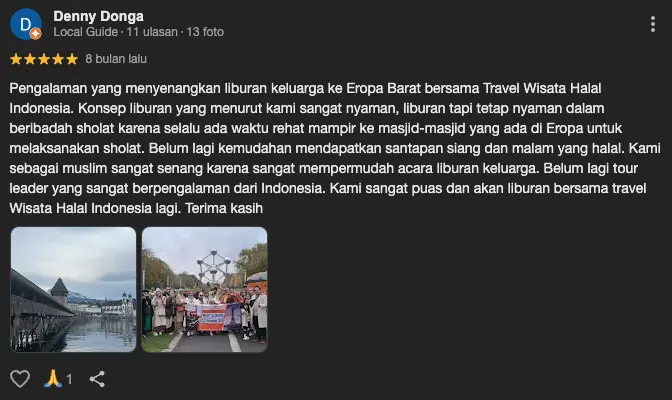Click the orange Local Guide badge on avatar

click(x=36, y=33)
